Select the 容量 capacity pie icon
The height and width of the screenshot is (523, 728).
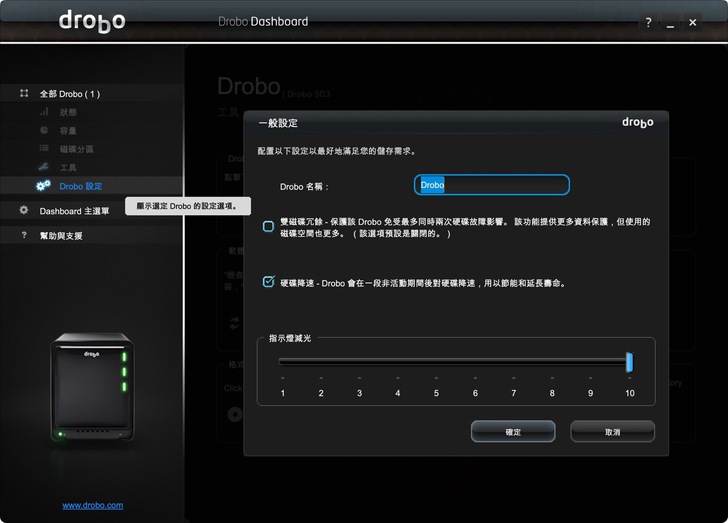click(44, 130)
